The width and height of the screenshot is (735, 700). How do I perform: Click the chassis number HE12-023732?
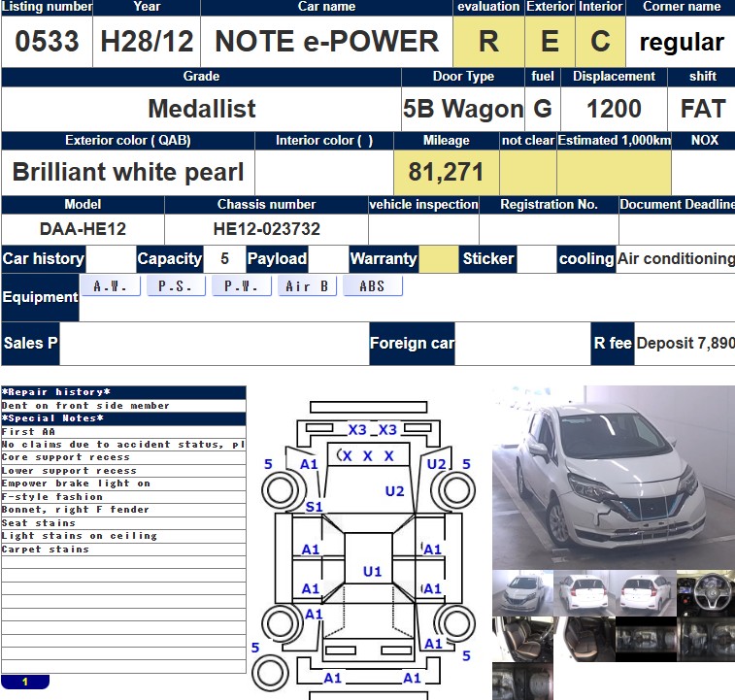click(266, 229)
